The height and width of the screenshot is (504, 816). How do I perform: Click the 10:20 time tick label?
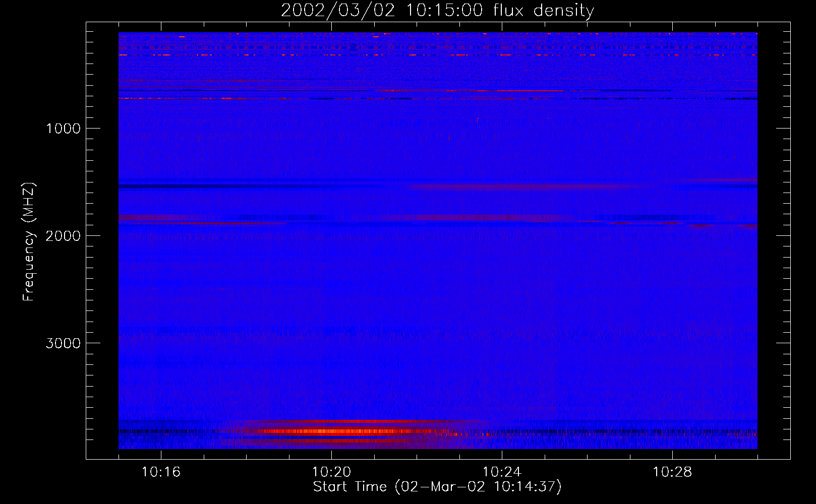(331, 472)
